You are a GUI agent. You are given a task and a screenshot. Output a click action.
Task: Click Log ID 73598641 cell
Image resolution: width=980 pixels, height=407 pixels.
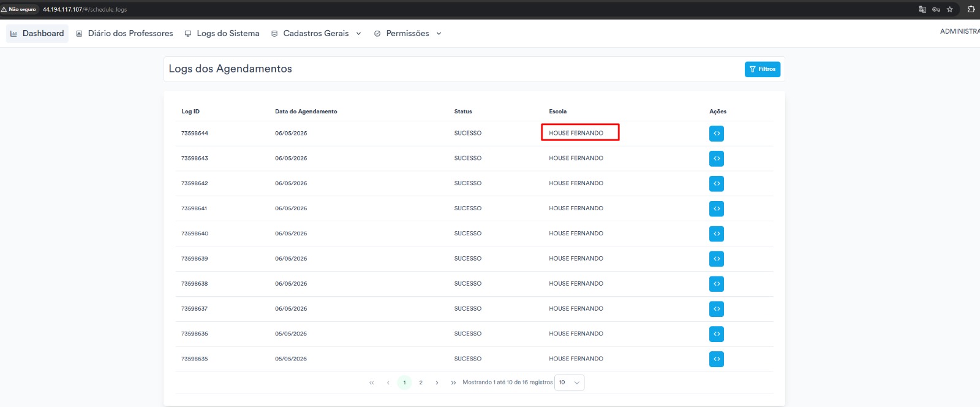click(x=194, y=208)
